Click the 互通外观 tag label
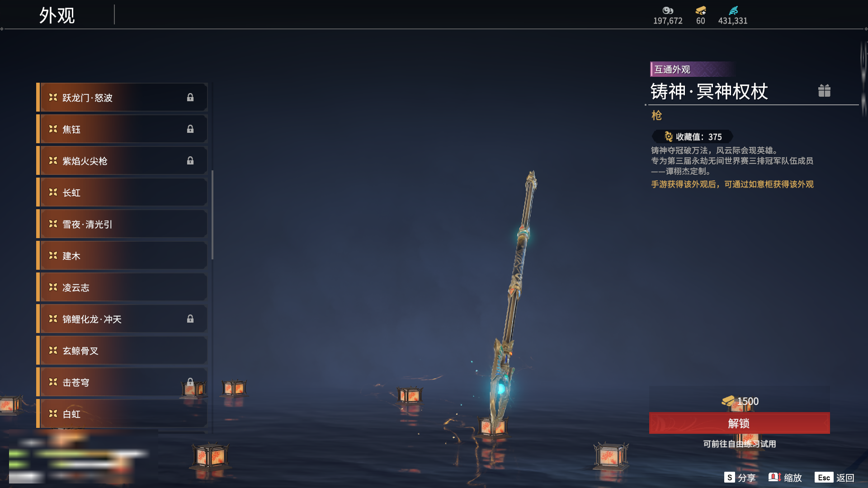868x488 pixels. [x=672, y=70]
